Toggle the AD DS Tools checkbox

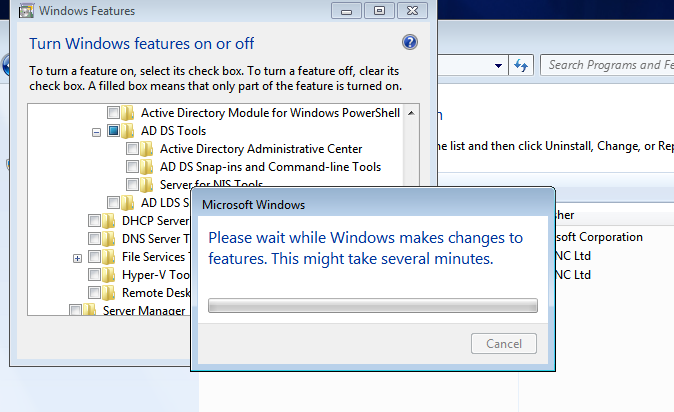[113, 131]
